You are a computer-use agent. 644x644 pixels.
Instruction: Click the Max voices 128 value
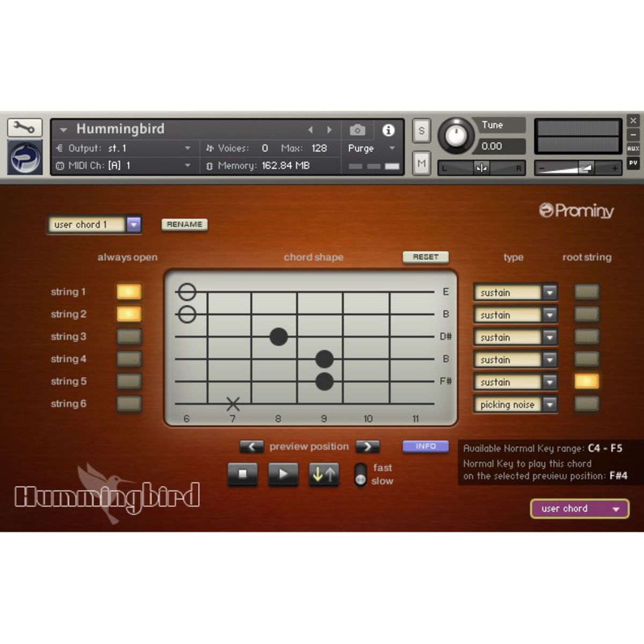(319, 148)
